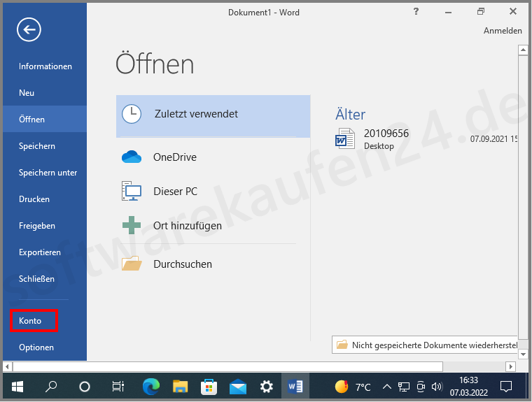Click Anmelden to sign in
532x402 pixels.
tap(503, 31)
